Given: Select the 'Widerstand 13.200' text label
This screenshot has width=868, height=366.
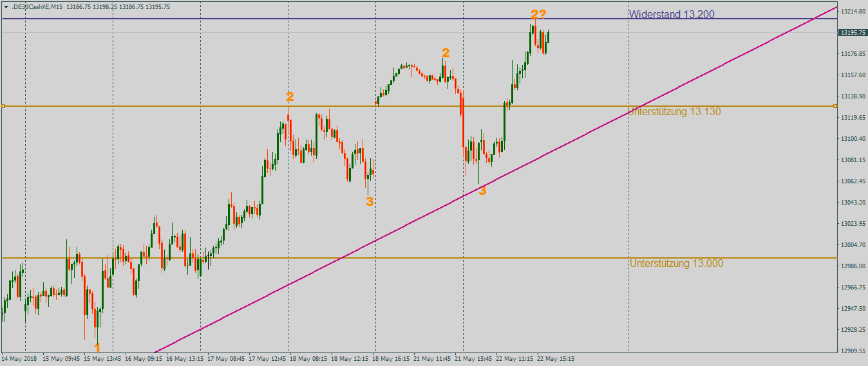Looking at the screenshot, I should point(672,14).
